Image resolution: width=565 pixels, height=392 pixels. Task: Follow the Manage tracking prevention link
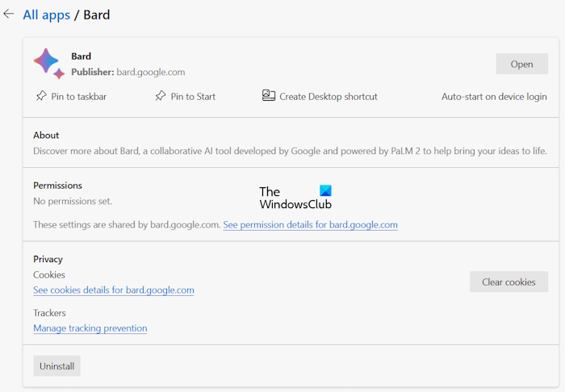click(90, 328)
